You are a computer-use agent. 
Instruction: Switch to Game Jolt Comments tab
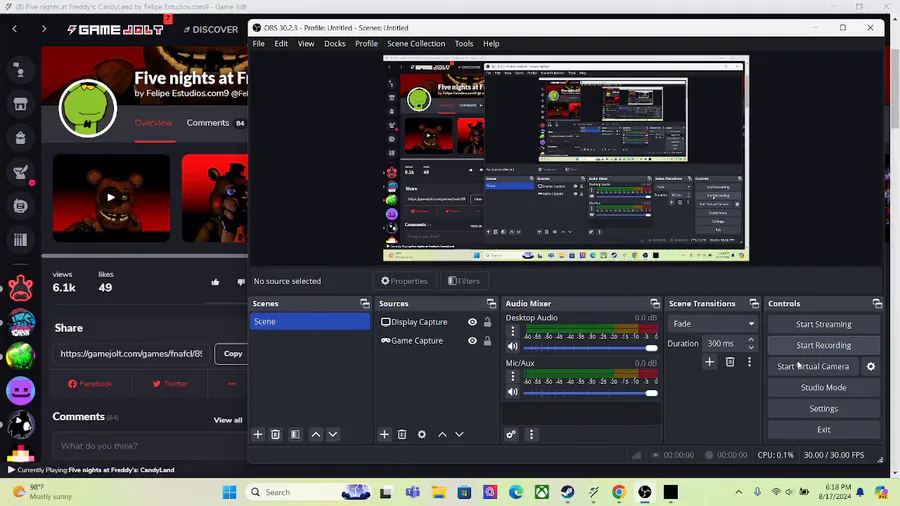point(215,123)
